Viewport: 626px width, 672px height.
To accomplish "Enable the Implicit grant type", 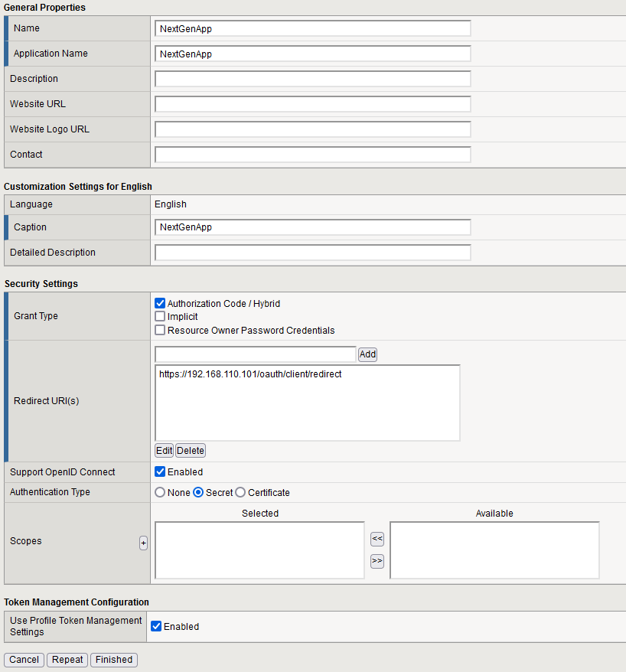I will coord(159,316).
